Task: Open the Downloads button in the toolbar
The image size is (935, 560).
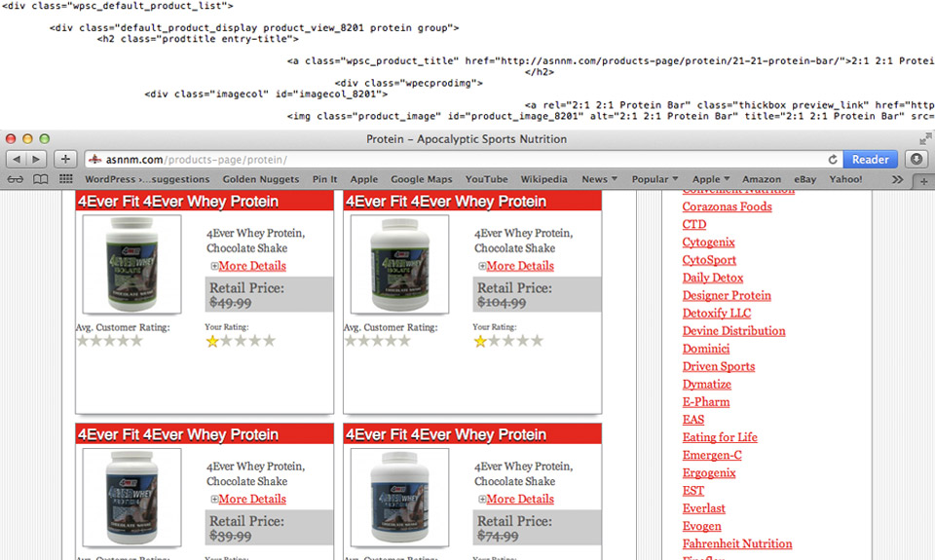Action: click(916, 159)
